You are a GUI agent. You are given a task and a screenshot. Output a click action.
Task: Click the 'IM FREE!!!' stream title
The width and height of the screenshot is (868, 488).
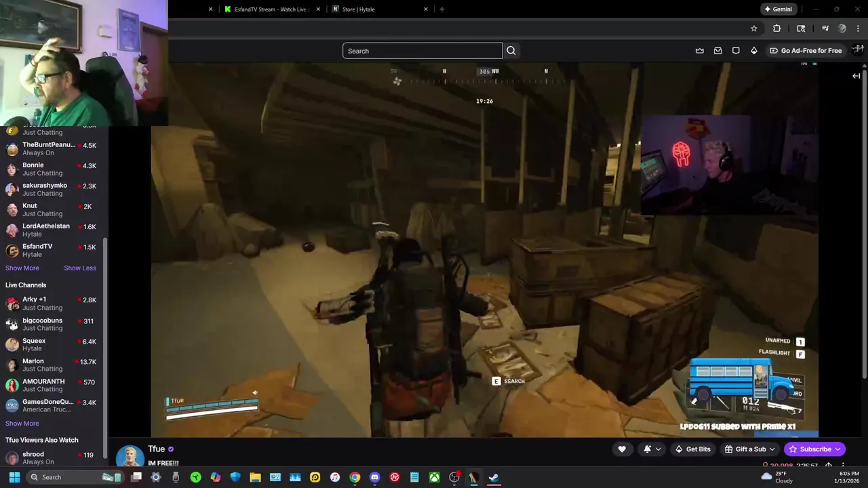pos(163,464)
